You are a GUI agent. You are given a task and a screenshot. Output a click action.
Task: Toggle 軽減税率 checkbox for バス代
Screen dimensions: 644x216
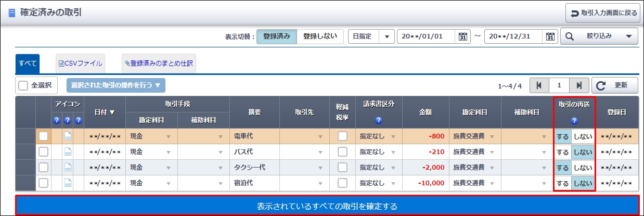pyautogui.click(x=342, y=152)
